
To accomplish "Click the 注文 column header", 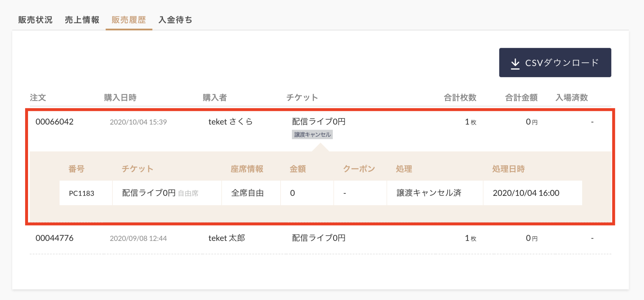I will point(38,98).
